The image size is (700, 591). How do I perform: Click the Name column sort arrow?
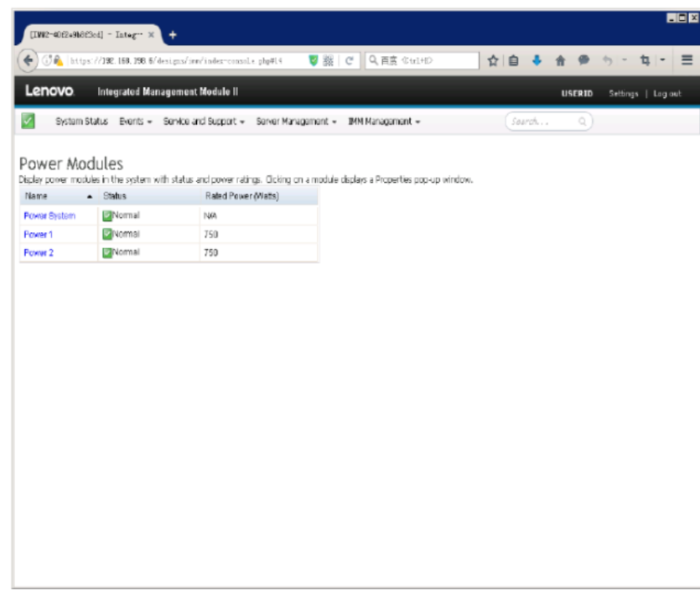pyautogui.click(x=90, y=196)
